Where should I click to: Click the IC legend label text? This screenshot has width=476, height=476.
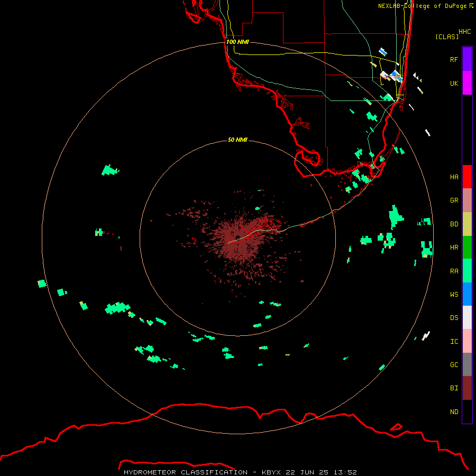[x=454, y=342]
